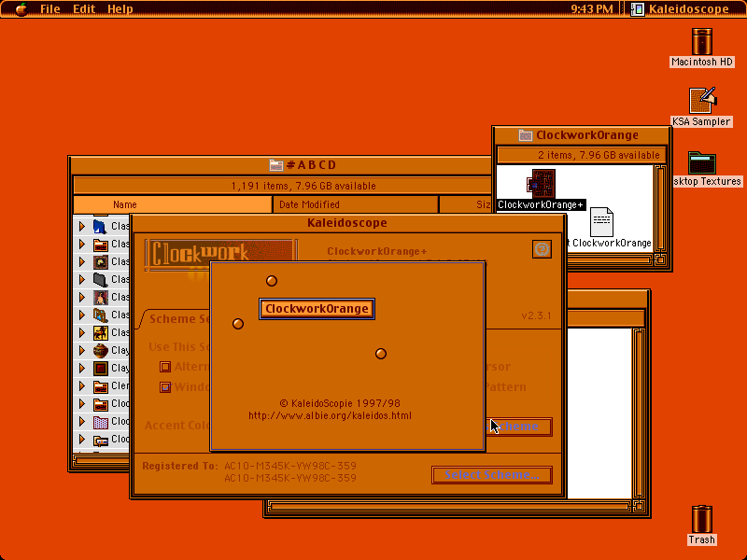The width and height of the screenshot is (747, 560).
Task: Click the '2 items, 7.96 GB available' text
Action: point(599,155)
